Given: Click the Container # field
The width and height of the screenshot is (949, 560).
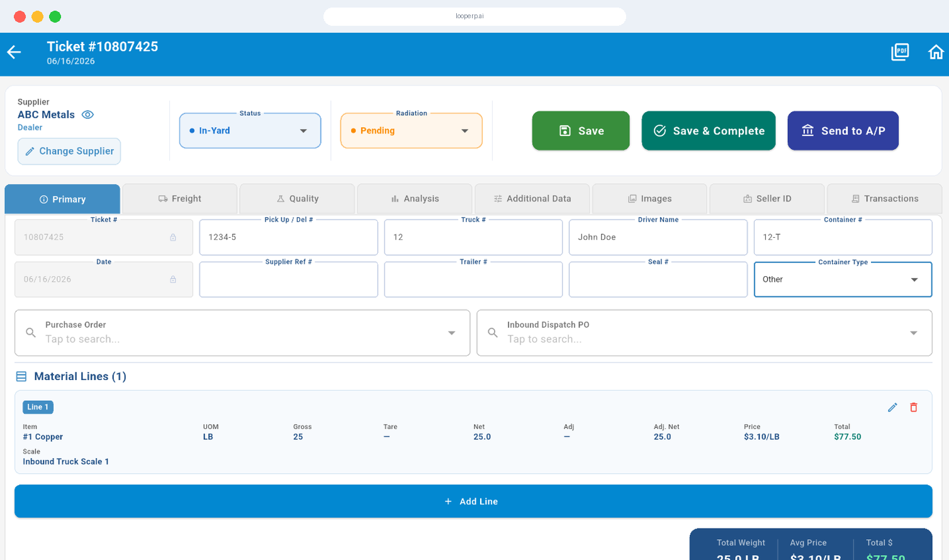Looking at the screenshot, I should tap(843, 237).
